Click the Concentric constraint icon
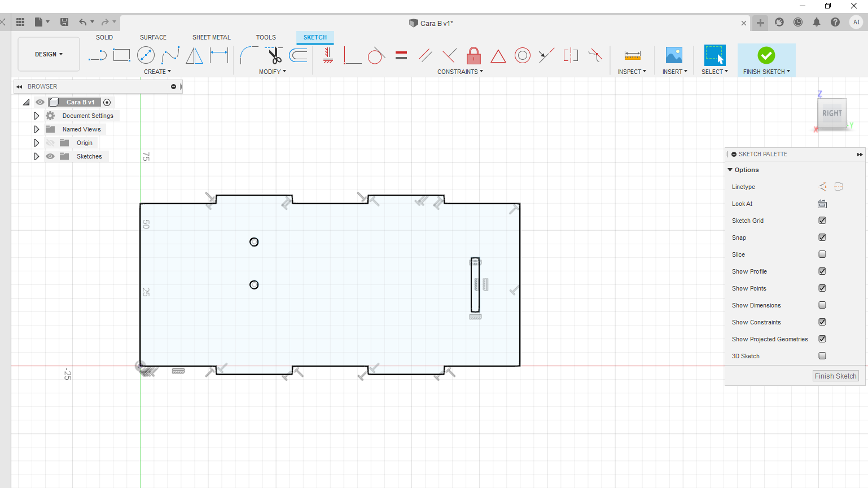This screenshot has width=868, height=488. [x=523, y=55]
